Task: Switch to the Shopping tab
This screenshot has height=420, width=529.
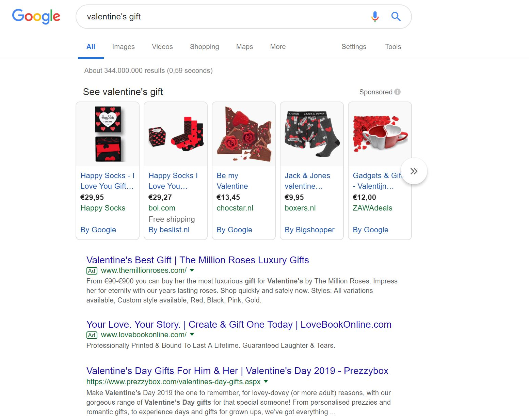Action: tap(204, 47)
